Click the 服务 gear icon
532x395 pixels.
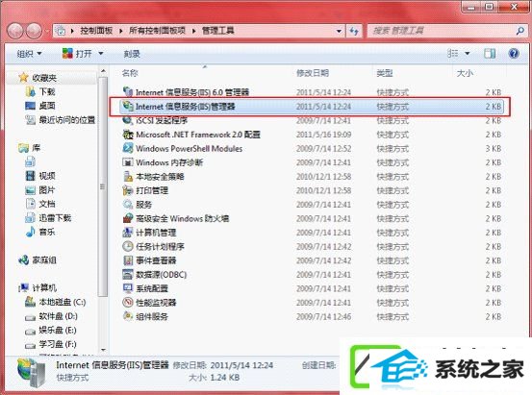coord(128,205)
